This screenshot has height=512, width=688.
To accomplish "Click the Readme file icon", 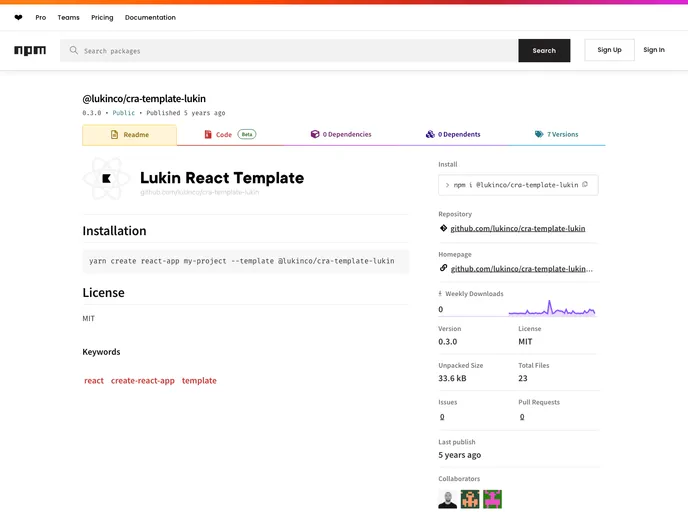I will 115,135.
